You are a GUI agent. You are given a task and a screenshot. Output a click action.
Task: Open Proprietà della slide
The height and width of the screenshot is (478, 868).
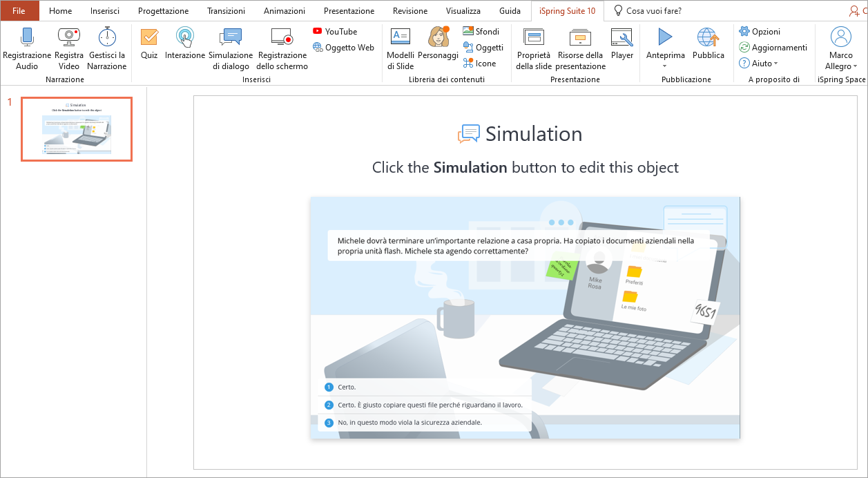click(x=533, y=38)
